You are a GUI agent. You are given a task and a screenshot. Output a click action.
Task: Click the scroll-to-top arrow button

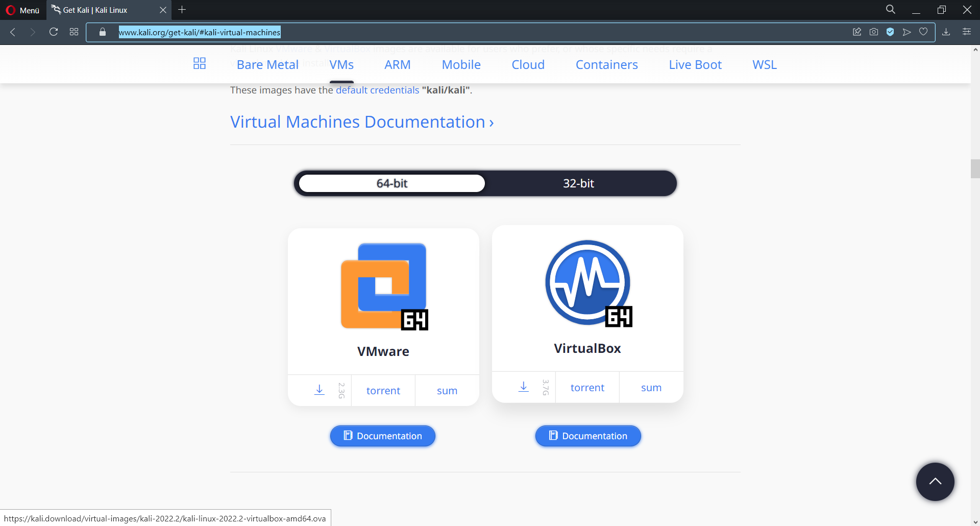(935, 482)
